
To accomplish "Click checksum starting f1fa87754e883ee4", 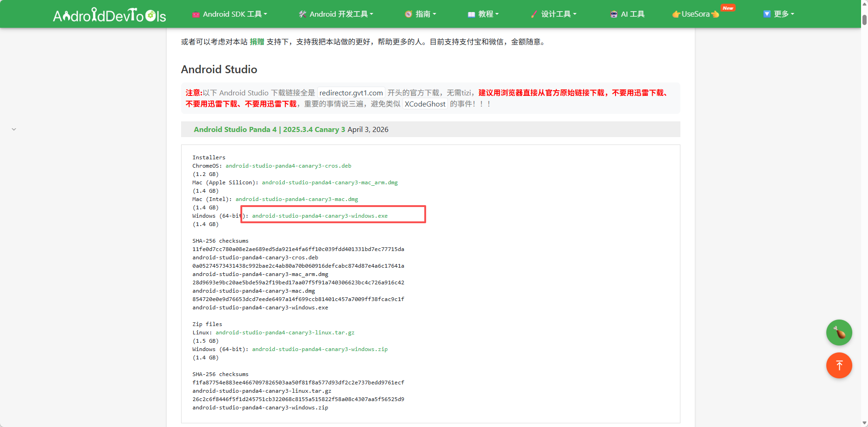I will coord(298,383).
